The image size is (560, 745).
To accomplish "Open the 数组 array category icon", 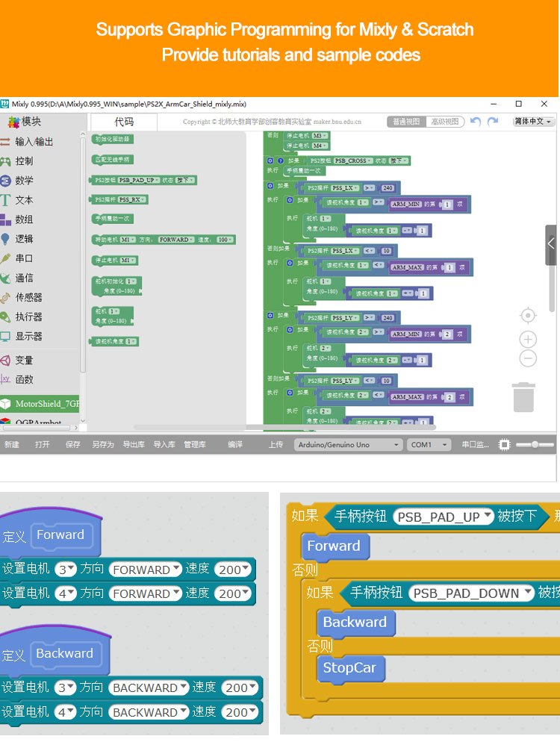I will (5, 219).
